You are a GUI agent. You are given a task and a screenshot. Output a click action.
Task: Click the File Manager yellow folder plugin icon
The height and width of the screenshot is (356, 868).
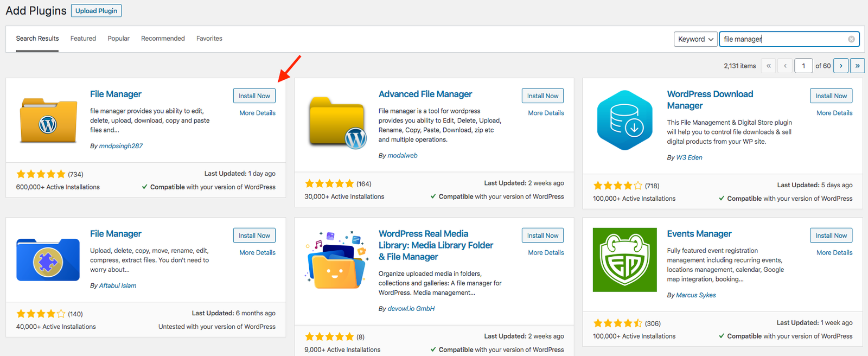tap(48, 120)
